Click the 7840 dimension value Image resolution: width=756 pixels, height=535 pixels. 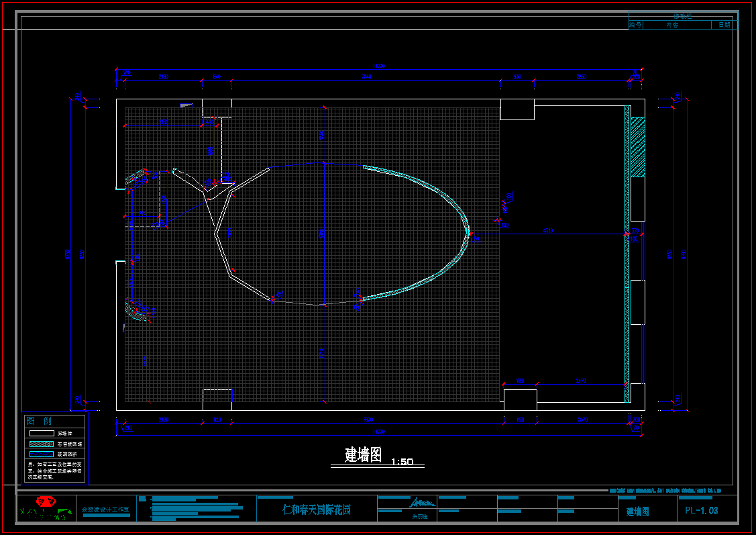pyautogui.click(x=366, y=77)
